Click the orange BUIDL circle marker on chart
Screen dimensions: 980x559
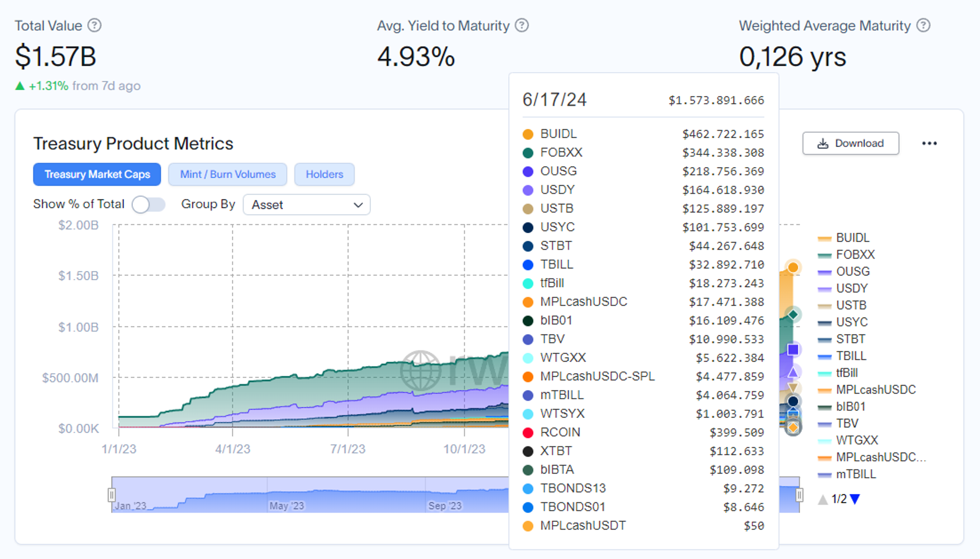793,267
